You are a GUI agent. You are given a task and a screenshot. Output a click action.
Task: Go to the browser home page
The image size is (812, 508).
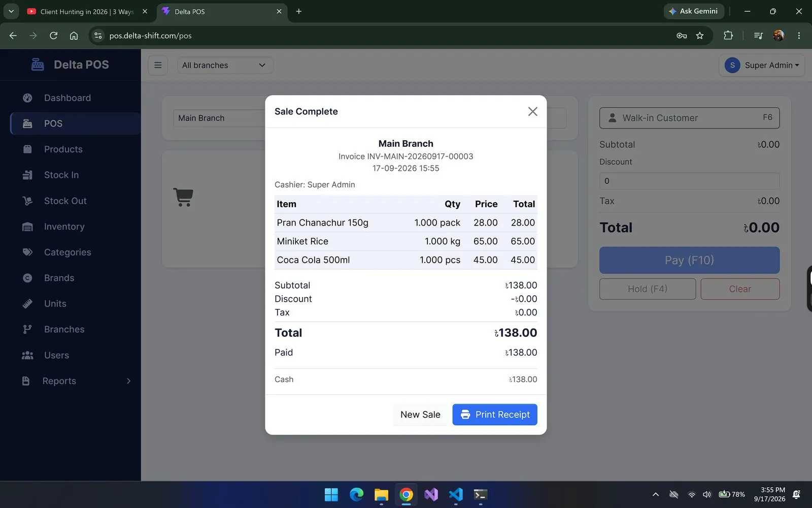74,36
